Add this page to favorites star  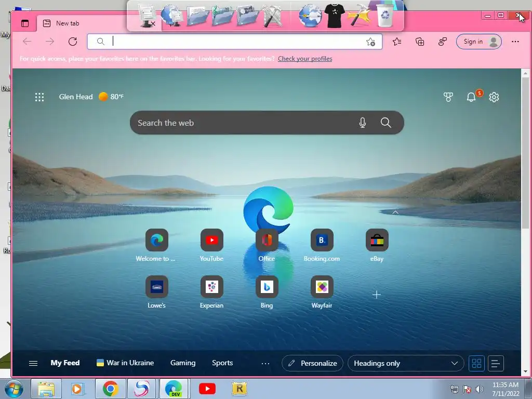coord(370,42)
